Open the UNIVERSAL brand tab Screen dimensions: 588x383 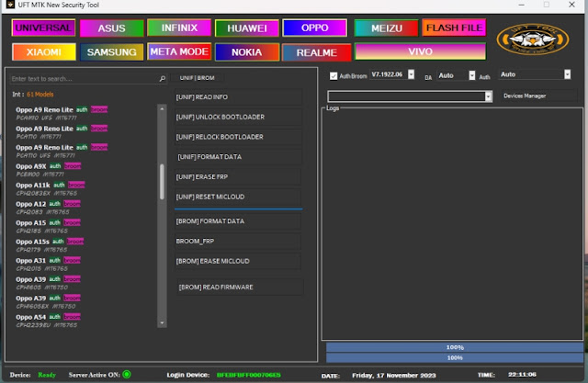click(43, 28)
